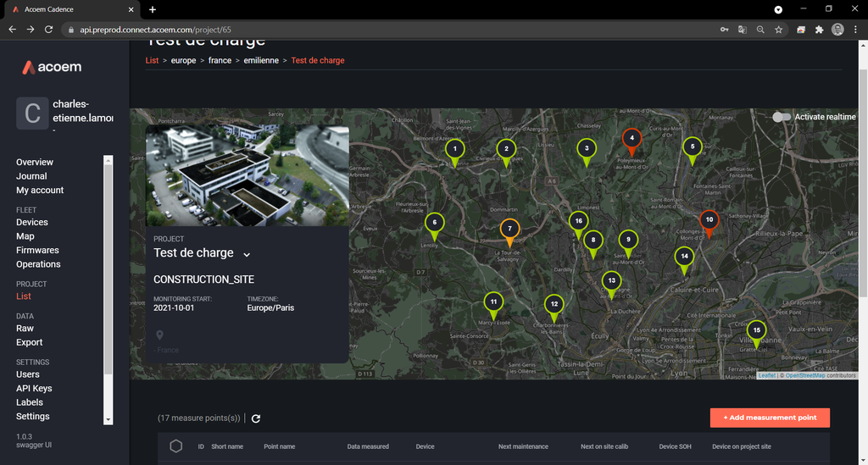Open a new browser tab
Image resolution: width=868 pixels, height=465 pixels.
[153, 9]
